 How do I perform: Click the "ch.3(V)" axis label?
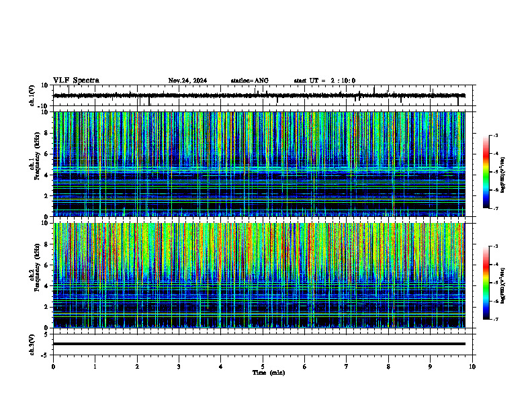(32, 345)
